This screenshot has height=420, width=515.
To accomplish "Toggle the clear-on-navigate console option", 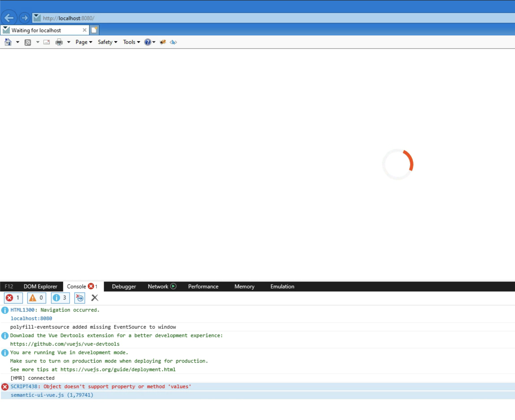I will point(79,298).
